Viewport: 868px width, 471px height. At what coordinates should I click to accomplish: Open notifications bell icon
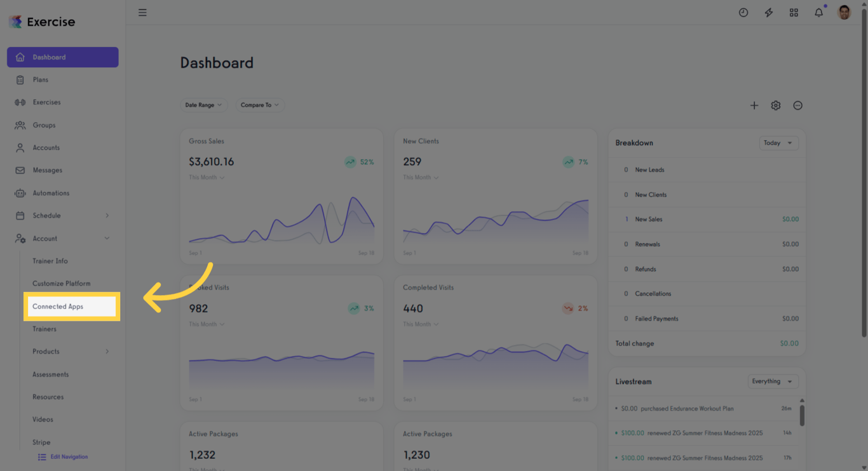tap(819, 13)
